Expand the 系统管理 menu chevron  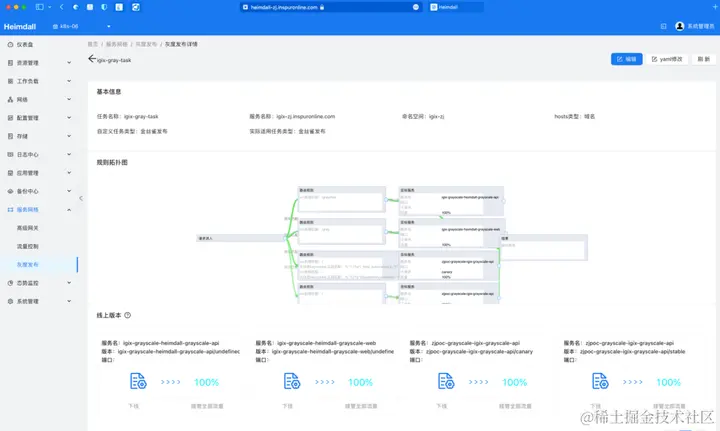click(x=69, y=301)
